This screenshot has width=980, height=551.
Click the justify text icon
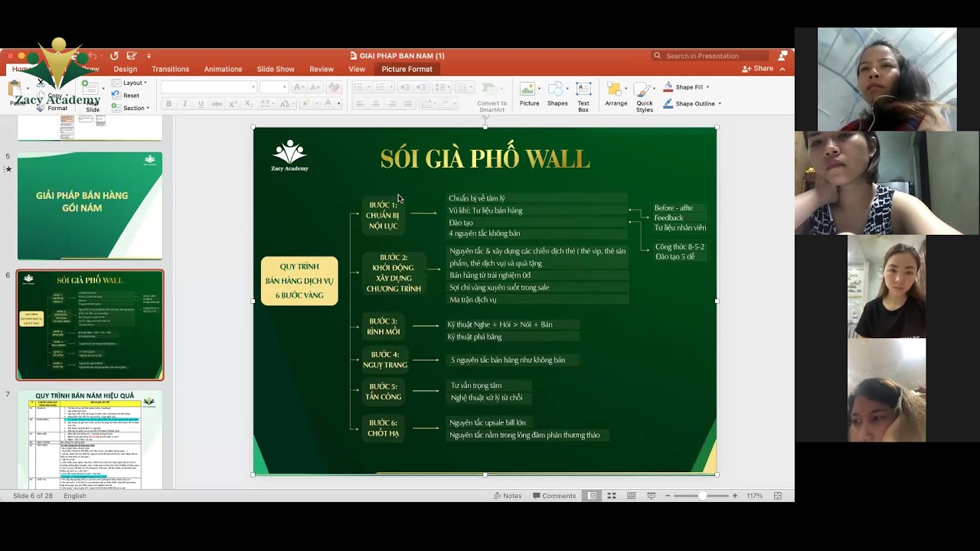click(408, 104)
